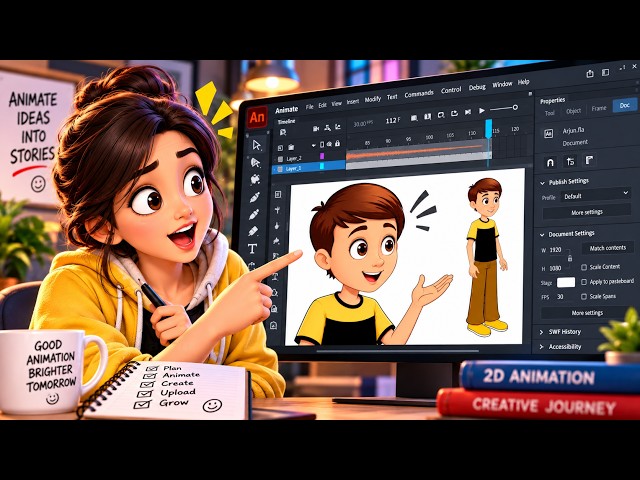Click the middle icon beside the magnet
640x480 pixels.
point(570,162)
